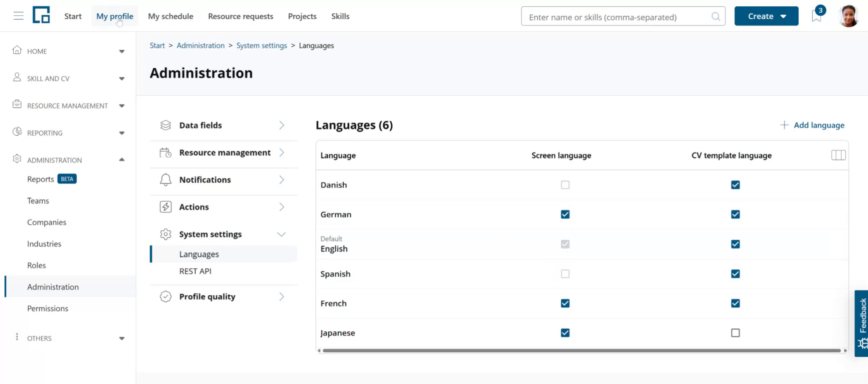
Task: Open the Projects tab
Action: (x=302, y=16)
